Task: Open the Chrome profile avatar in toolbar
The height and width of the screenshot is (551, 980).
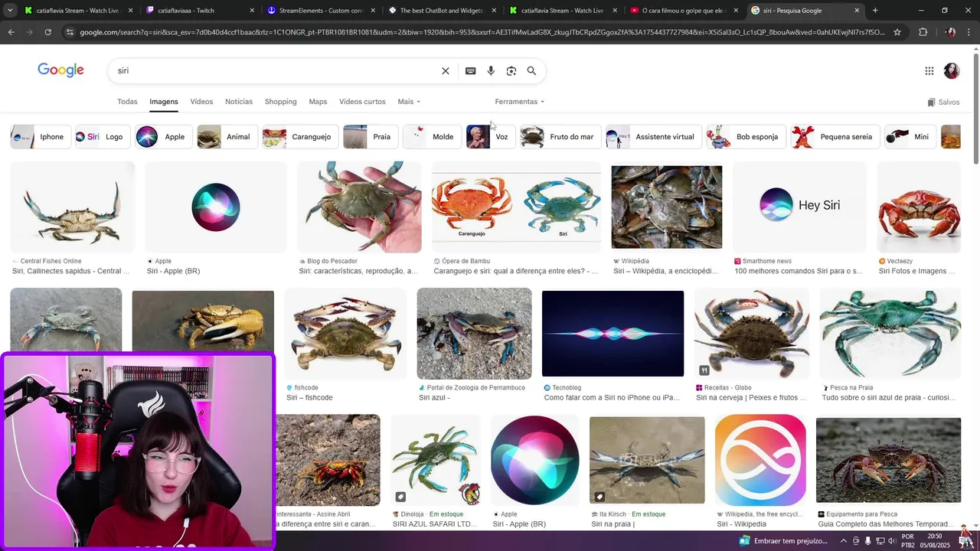Action: (x=950, y=32)
